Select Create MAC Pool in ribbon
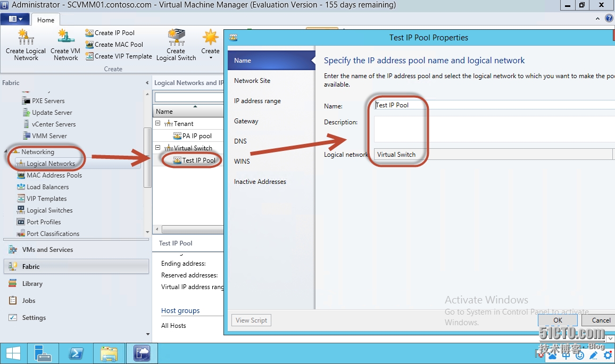Image resolution: width=615 pixels, height=364 pixels. [114, 45]
